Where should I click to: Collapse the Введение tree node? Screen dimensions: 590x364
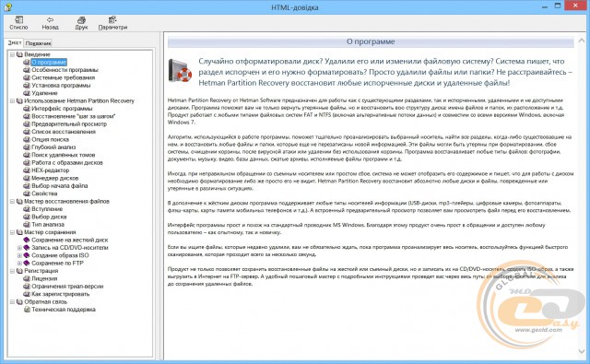12,54
